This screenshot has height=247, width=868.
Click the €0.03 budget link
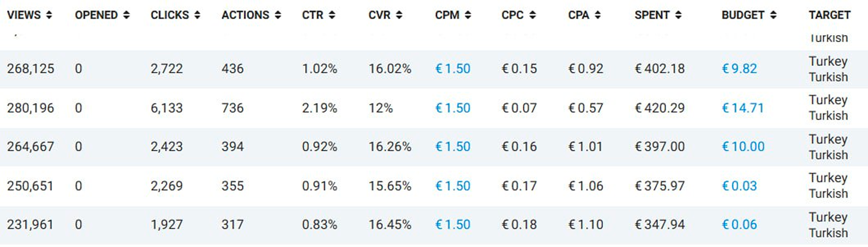pos(739,186)
